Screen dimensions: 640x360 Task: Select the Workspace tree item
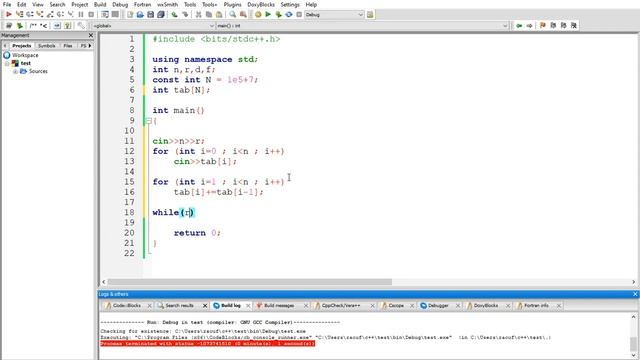click(x=25, y=55)
